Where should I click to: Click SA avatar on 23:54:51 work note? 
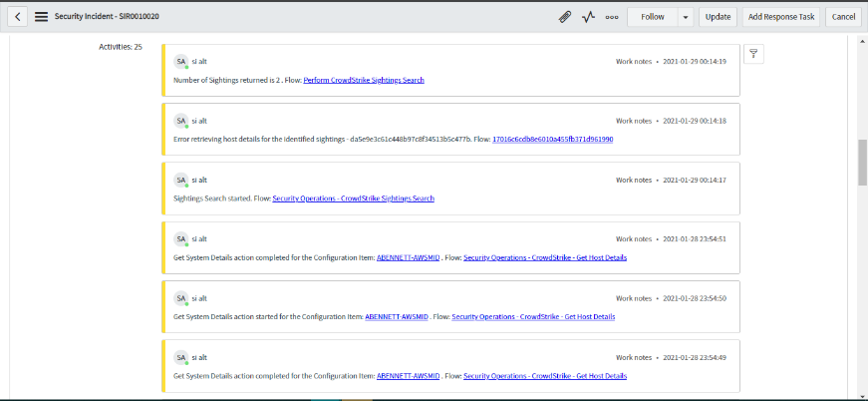[180, 239]
